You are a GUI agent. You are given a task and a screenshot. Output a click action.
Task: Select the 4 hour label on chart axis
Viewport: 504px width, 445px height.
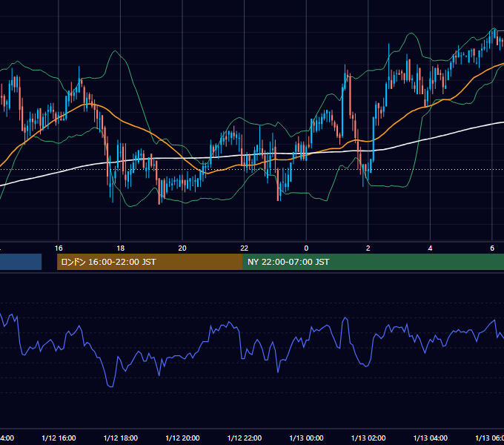click(x=430, y=248)
